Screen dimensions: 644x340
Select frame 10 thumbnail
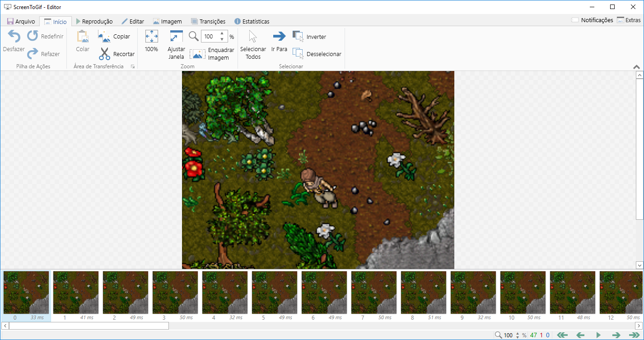[523, 293]
